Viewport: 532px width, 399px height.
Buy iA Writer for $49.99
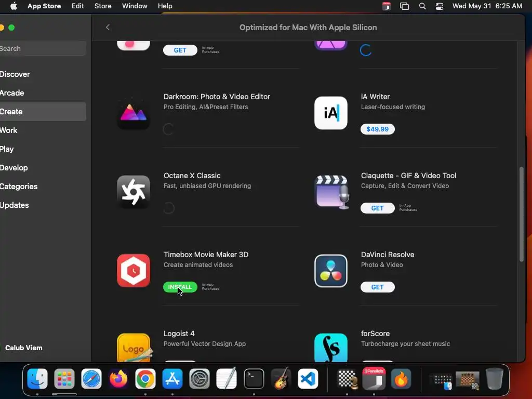(377, 129)
